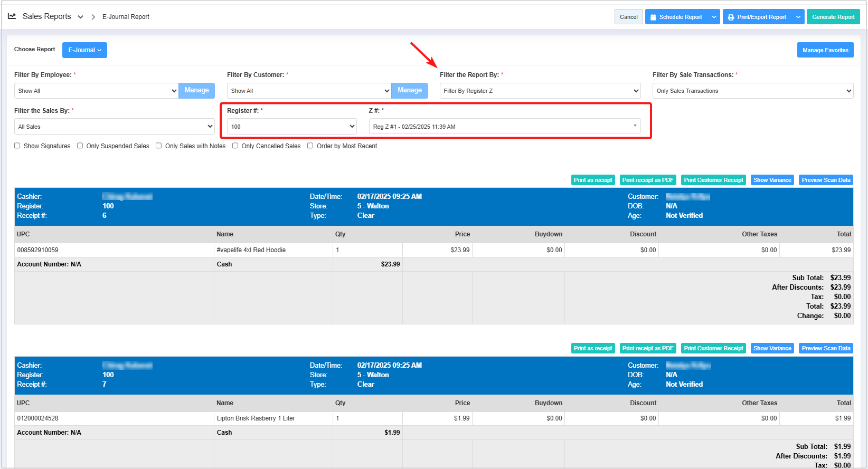Click the Print/Export Report printer button
The width and height of the screenshot is (868, 469).
[x=757, y=17]
